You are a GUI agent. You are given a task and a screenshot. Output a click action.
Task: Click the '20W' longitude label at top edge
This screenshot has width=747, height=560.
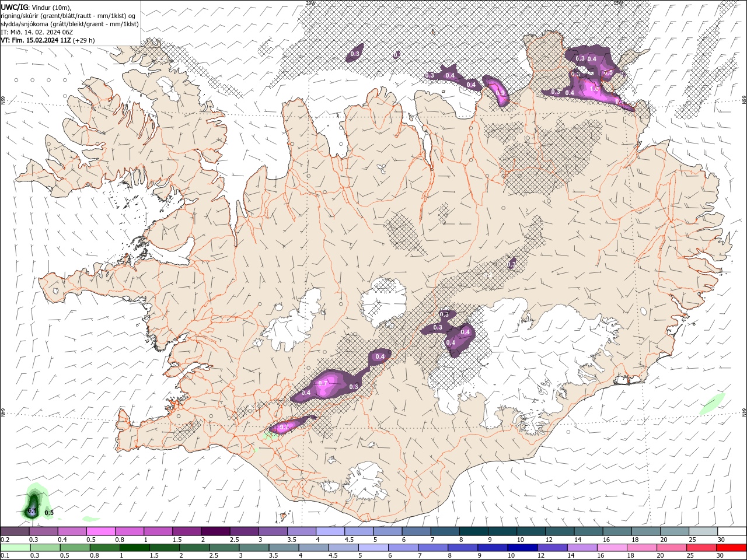(x=310, y=3)
